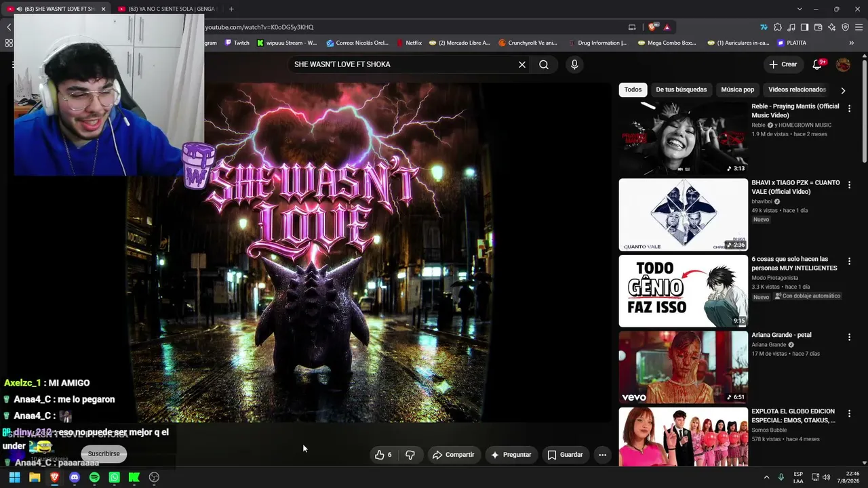Open Kick app from the taskbar
Viewport: 868px width, 488px height.
[x=134, y=477]
